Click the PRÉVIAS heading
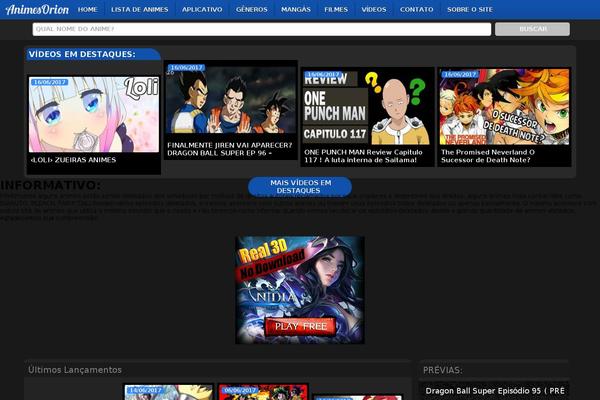Viewport: 600px width, 400px height. click(x=443, y=370)
